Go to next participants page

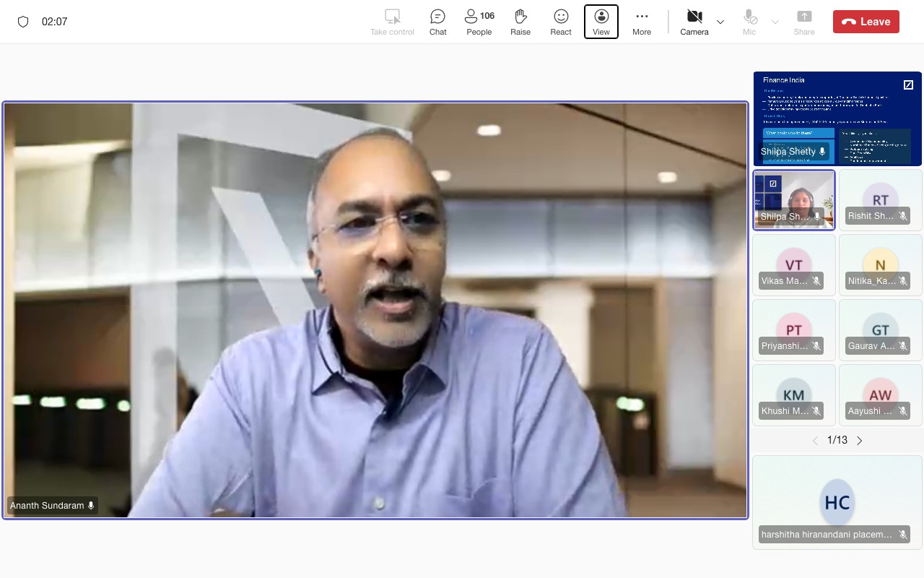coord(860,440)
